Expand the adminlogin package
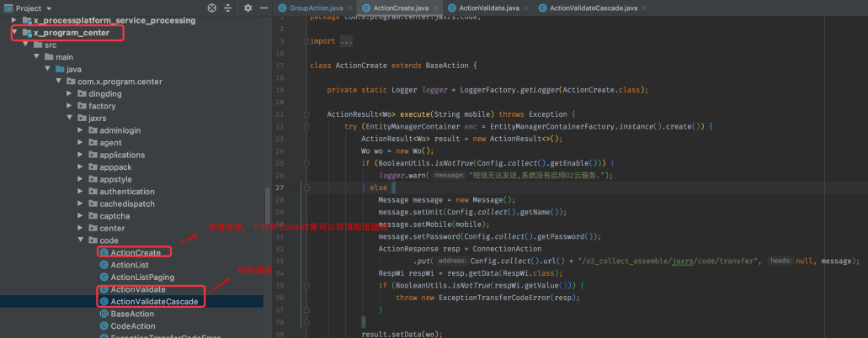Viewport: 868px width, 338px height. coord(81,130)
